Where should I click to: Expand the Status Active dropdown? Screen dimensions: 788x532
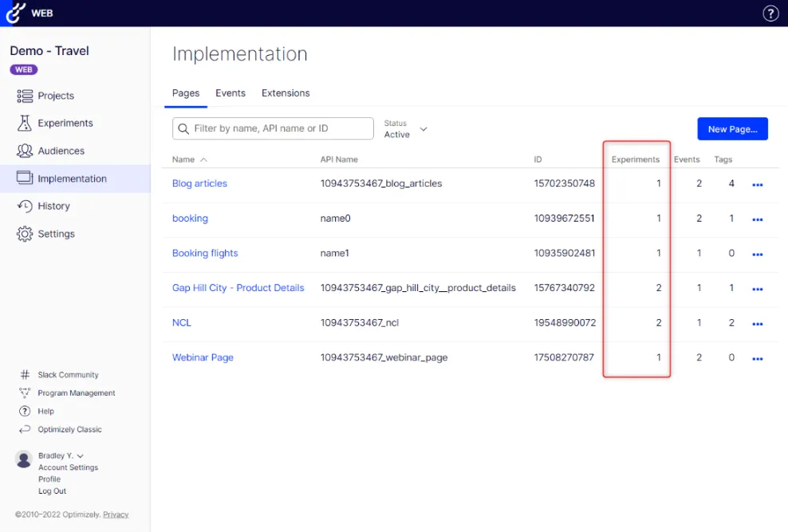(405, 129)
